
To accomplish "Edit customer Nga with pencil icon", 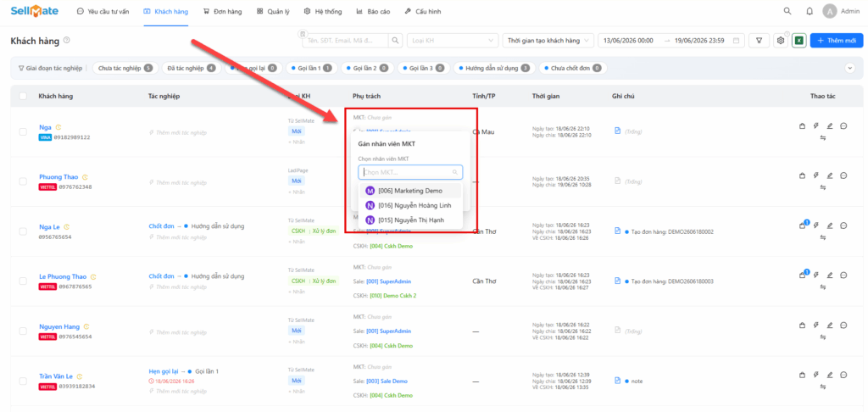I will click(x=829, y=126).
